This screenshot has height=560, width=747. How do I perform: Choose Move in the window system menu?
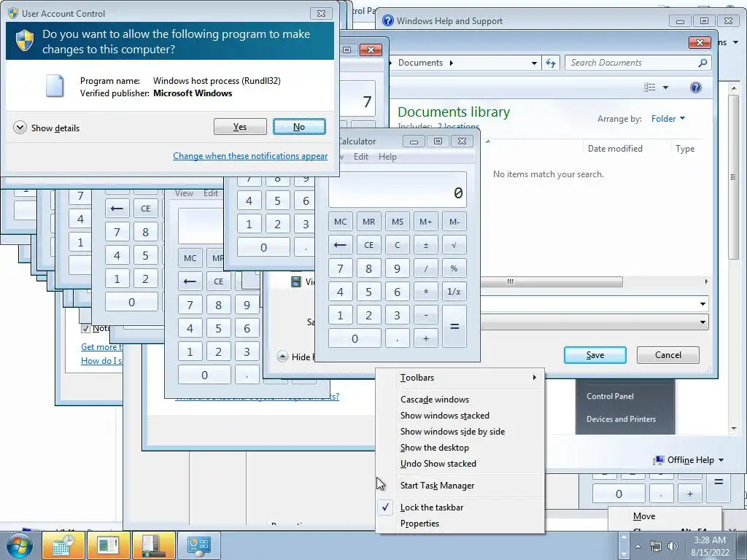[665, 516]
